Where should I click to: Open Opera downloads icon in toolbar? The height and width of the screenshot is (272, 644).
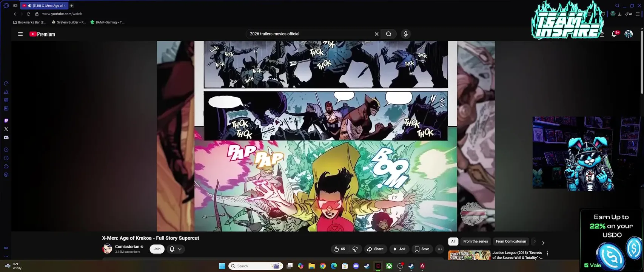click(619, 14)
